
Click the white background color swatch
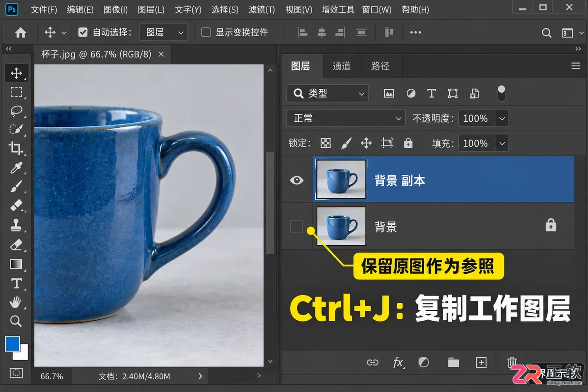(x=23, y=354)
